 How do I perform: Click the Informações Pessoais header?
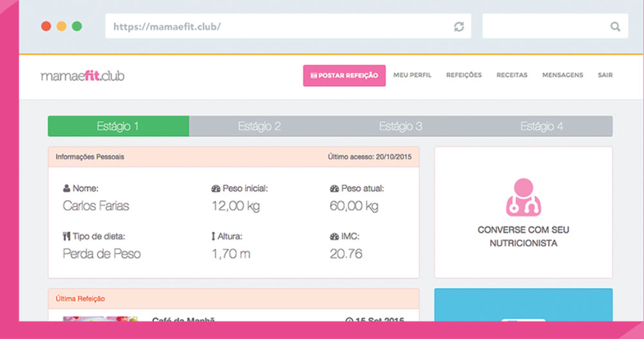(233, 157)
